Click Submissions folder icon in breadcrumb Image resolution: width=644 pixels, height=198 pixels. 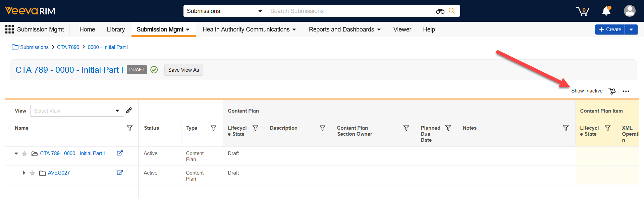pyautogui.click(x=15, y=47)
